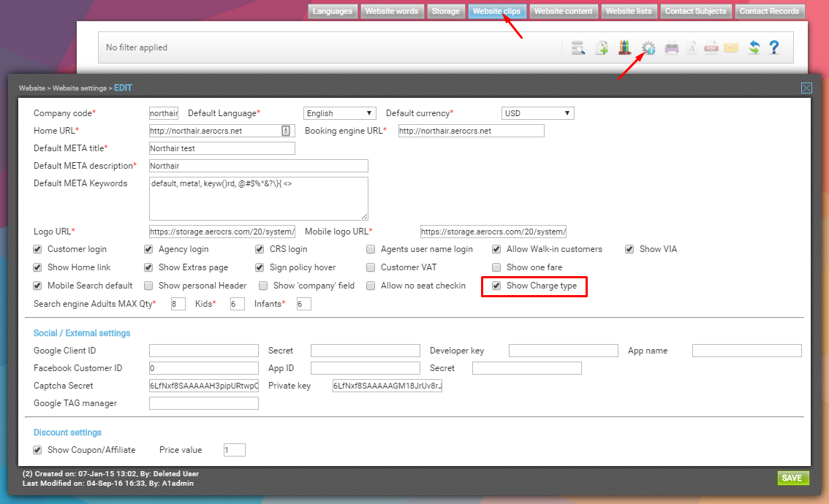Open Default currency USD dropdown
This screenshot has width=829, height=504.
click(x=537, y=113)
